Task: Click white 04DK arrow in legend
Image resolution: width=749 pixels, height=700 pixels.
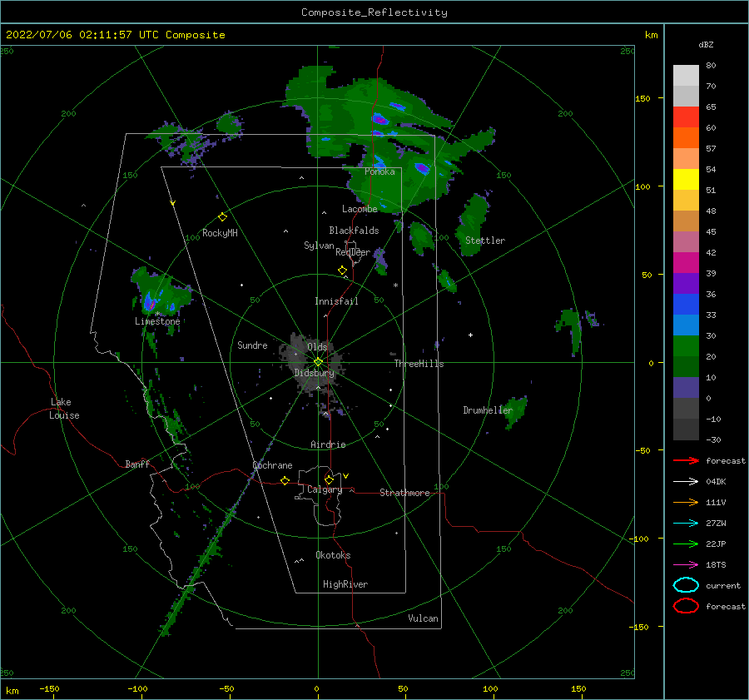Action: (x=686, y=481)
